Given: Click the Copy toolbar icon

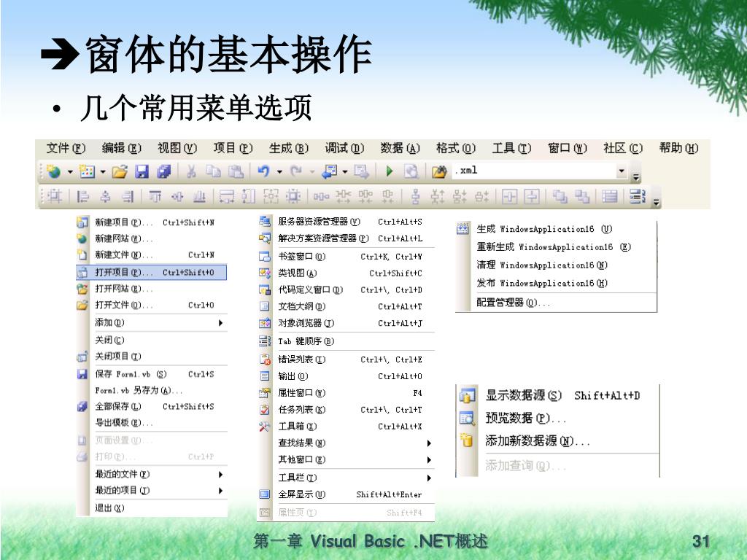Looking at the screenshot, I should pyautogui.click(x=213, y=171).
